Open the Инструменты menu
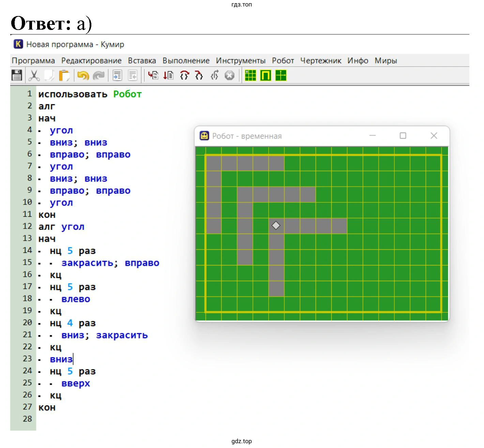 [x=240, y=61]
